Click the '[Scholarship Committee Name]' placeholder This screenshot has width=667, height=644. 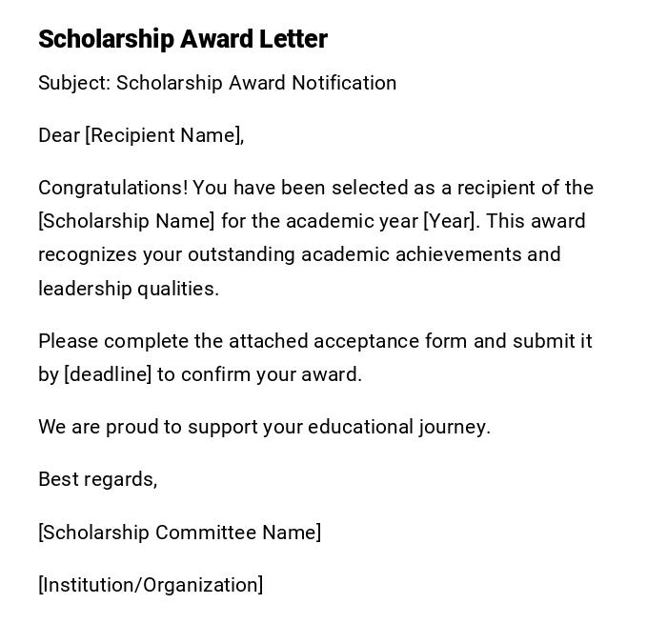pyautogui.click(x=179, y=533)
